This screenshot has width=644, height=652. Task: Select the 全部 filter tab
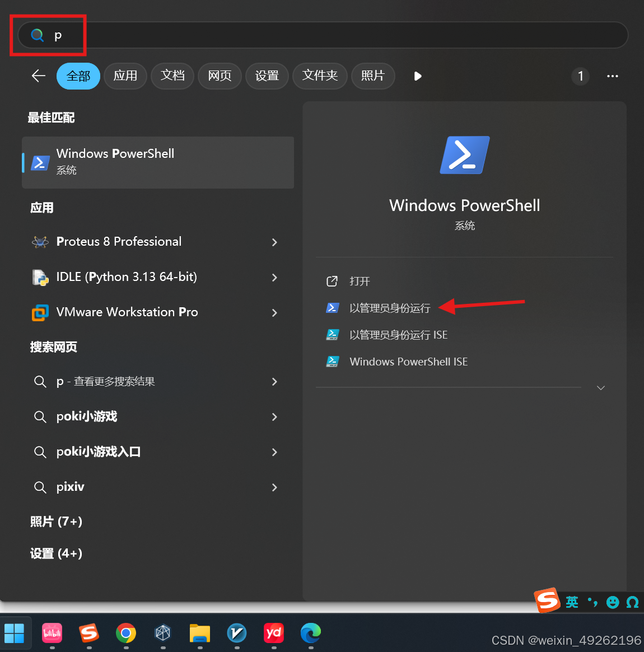pos(78,76)
